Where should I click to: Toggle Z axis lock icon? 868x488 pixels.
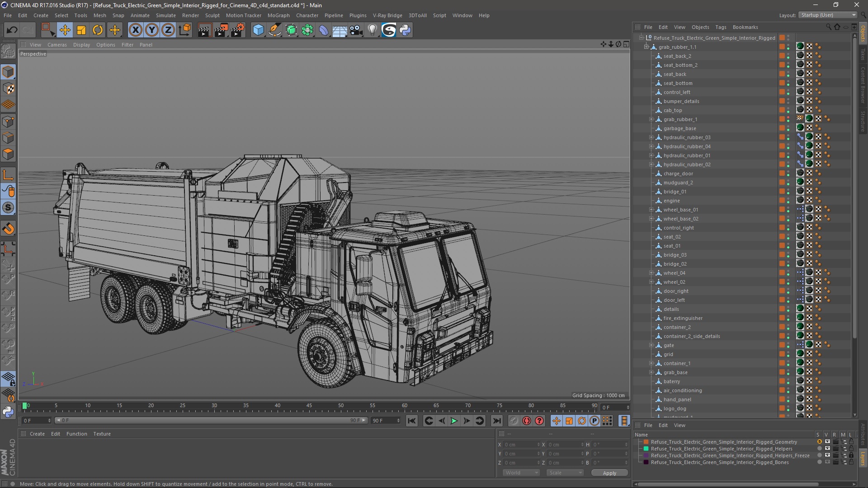coord(168,30)
